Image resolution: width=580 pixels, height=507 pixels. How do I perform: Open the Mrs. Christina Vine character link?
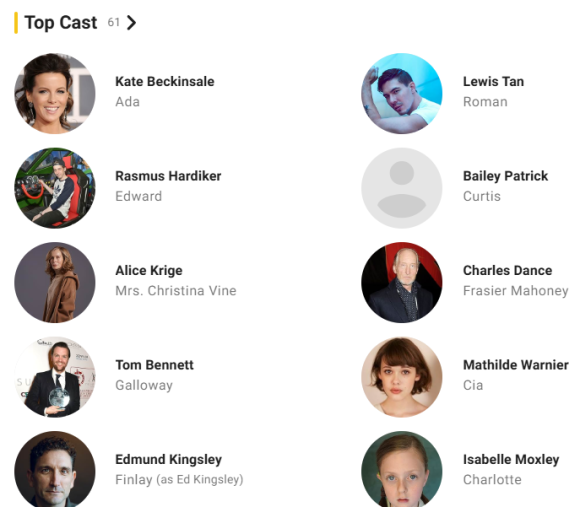click(176, 291)
